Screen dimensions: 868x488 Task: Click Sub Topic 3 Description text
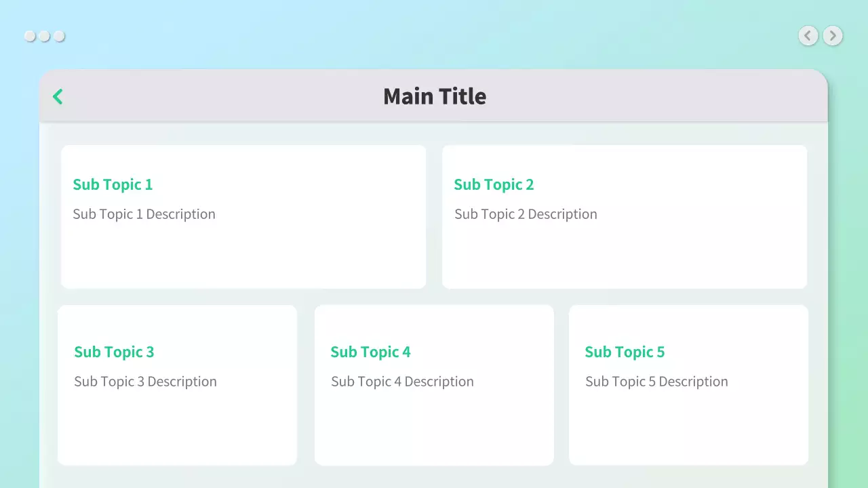[145, 382]
